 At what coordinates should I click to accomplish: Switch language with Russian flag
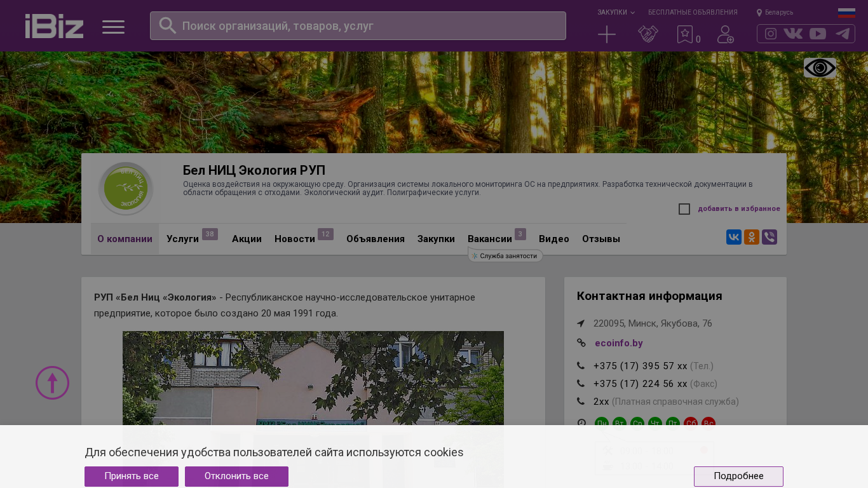pyautogui.click(x=846, y=13)
